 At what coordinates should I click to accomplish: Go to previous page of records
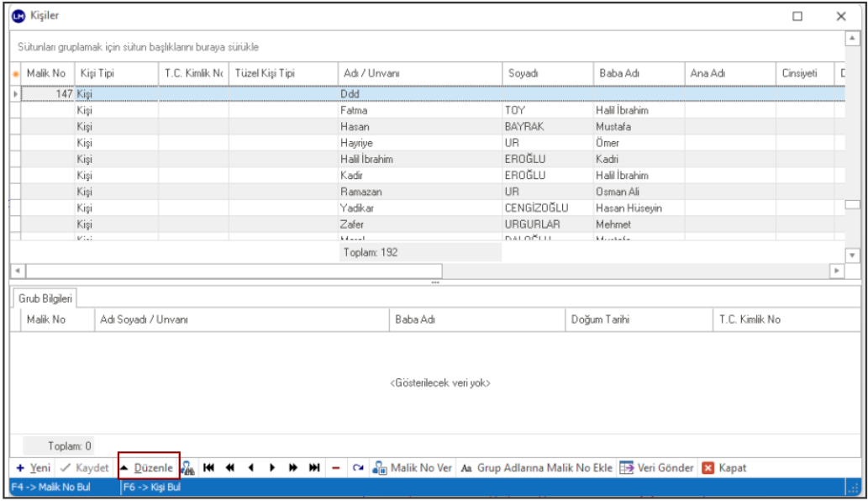(229, 468)
